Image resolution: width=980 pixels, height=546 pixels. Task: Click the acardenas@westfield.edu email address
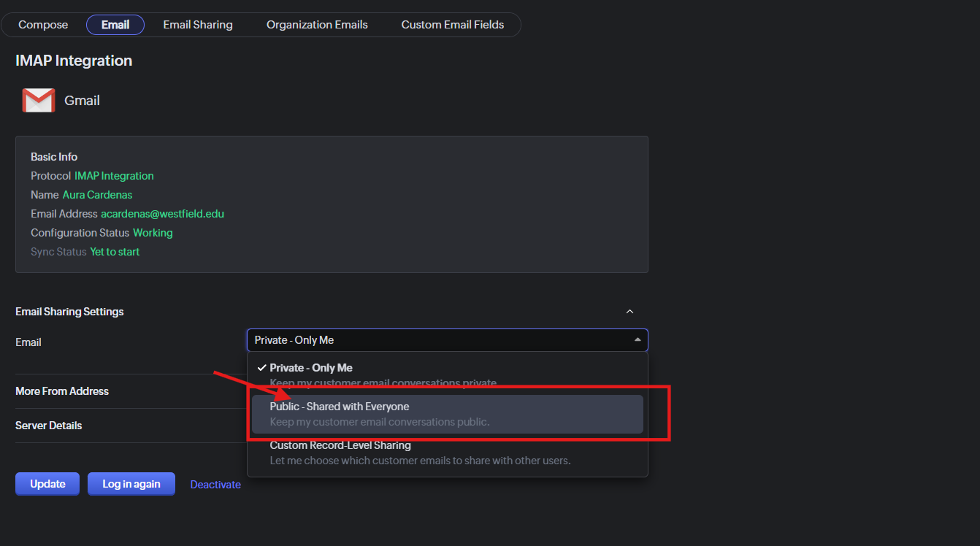(x=162, y=214)
